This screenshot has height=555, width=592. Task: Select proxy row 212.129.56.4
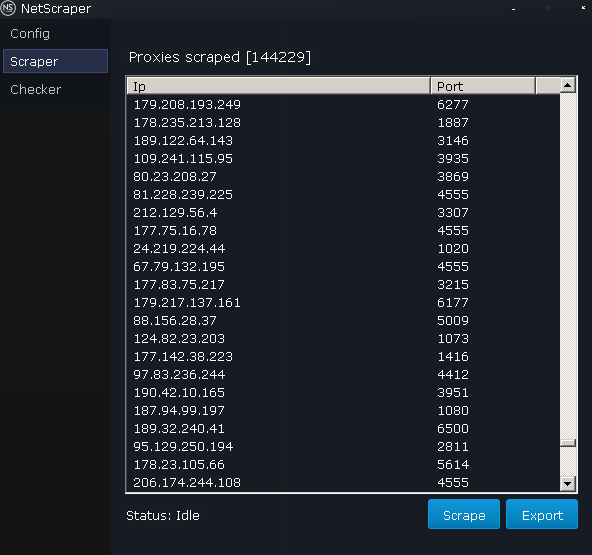tap(343, 213)
